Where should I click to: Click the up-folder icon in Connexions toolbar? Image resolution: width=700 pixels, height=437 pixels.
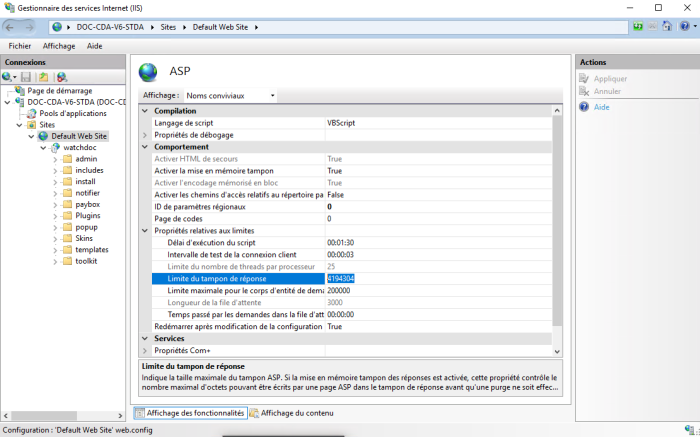[x=44, y=77]
